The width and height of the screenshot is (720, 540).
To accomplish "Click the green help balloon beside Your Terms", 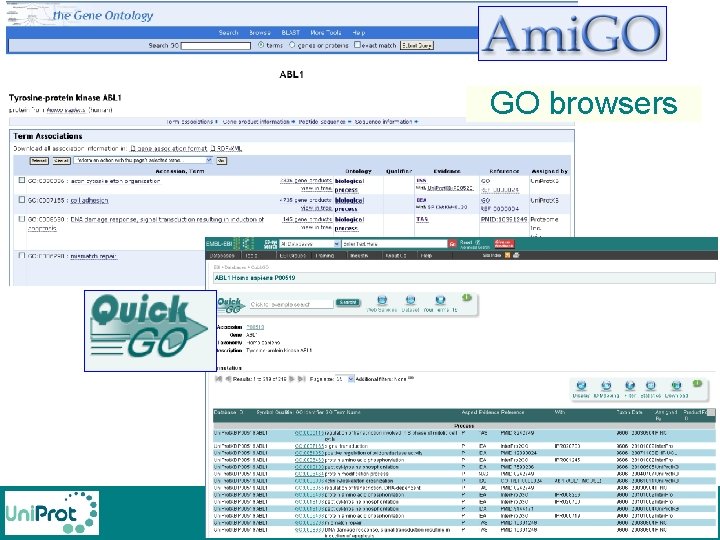I will pyautogui.click(x=467, y=298).
